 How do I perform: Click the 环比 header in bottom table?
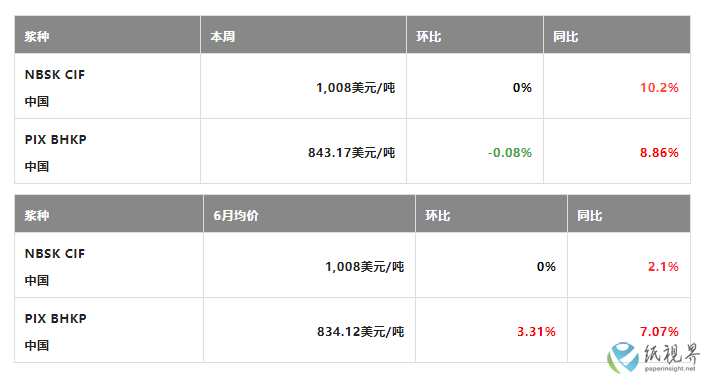click(x=437, y=215)
